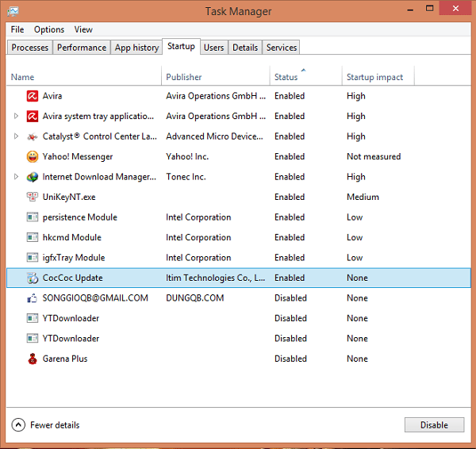Screen dimensions: 476x449
Task: Switch to the Processes tab
Action: click(x=30, y=48)
